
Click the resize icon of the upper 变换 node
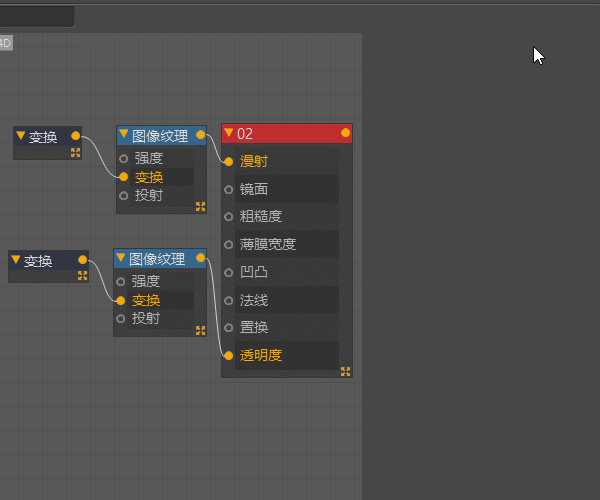click(x=75, y=153)
